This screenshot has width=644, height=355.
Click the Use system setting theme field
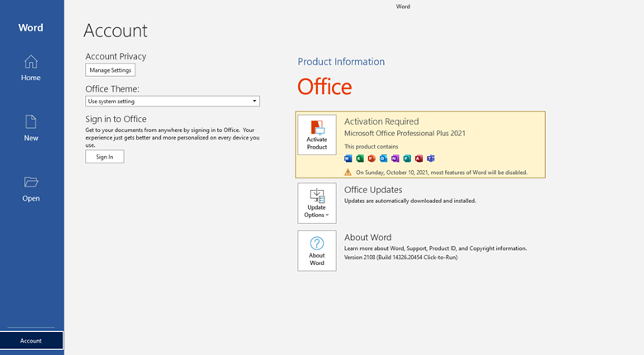click(x=173, y=101)
